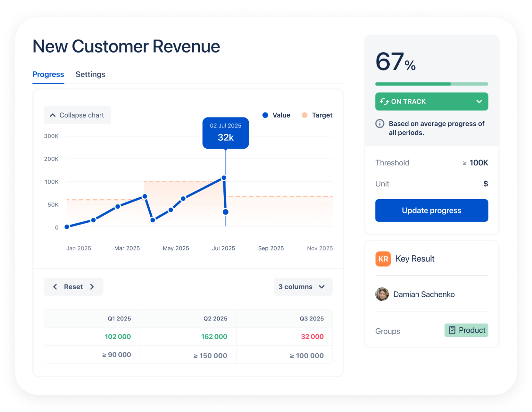
Task: Click the Groups label
Action: pos(388,331)
